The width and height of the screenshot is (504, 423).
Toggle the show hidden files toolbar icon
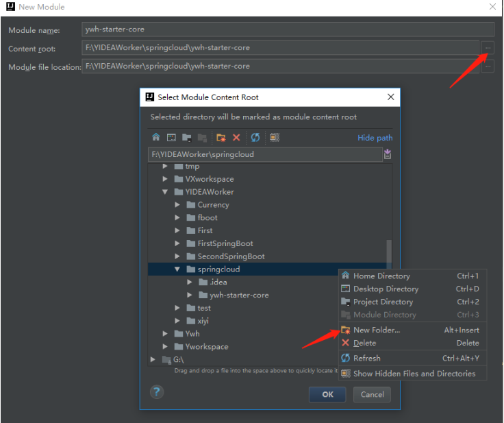pos(274,138)
